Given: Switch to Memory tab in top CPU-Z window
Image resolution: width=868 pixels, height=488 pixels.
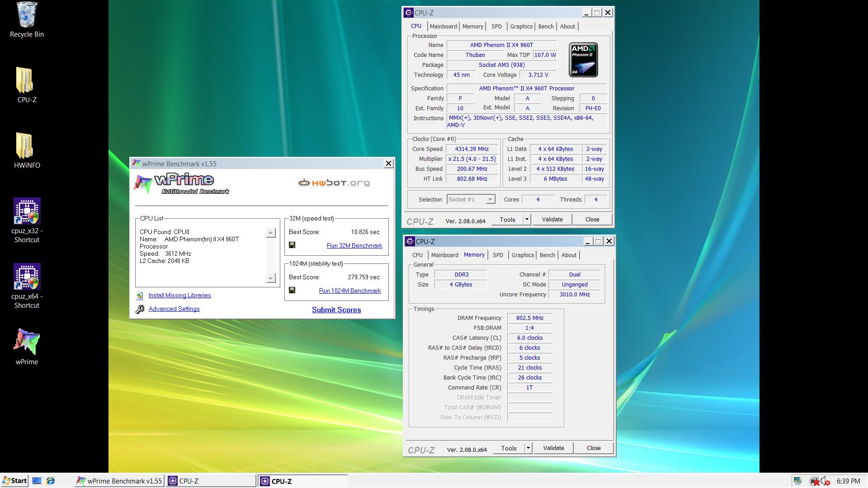Looking at the screenshot, I should 472,27.
